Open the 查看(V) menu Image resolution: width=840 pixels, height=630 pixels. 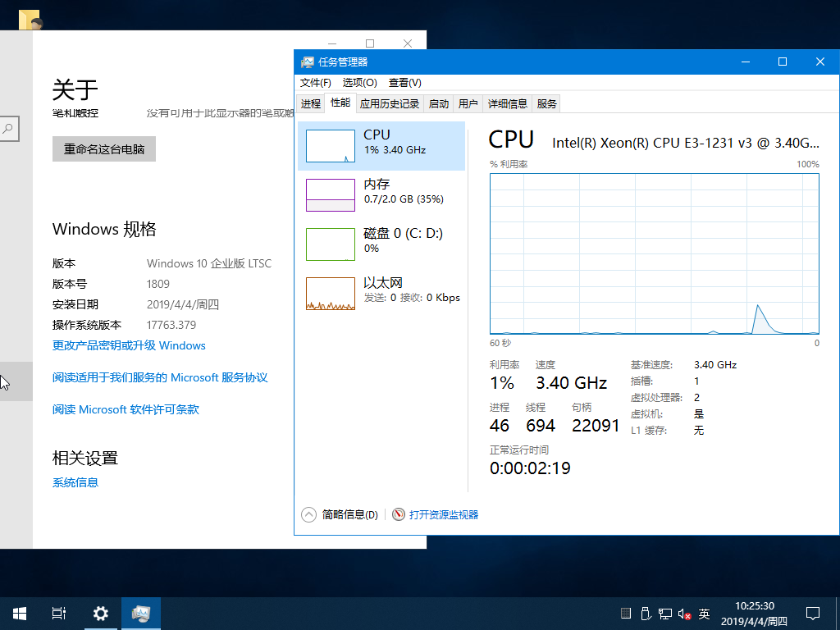pos(405,83)
